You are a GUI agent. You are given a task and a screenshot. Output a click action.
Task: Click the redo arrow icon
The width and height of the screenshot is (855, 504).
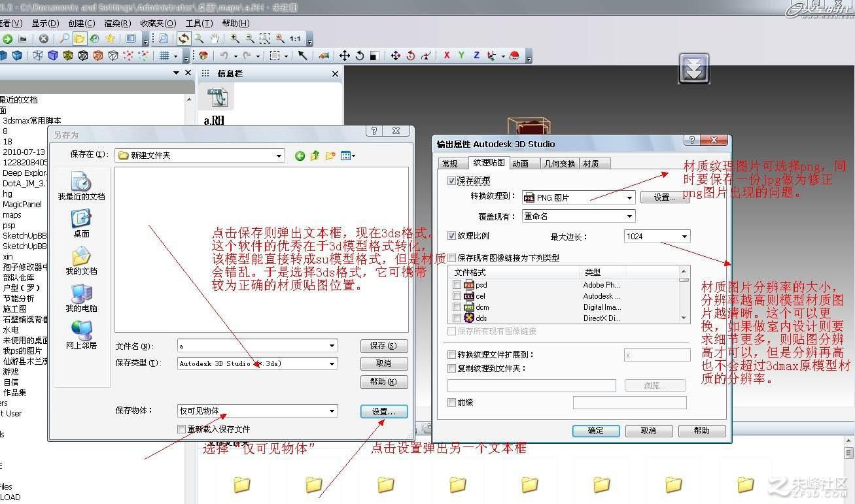coord(247,56)
